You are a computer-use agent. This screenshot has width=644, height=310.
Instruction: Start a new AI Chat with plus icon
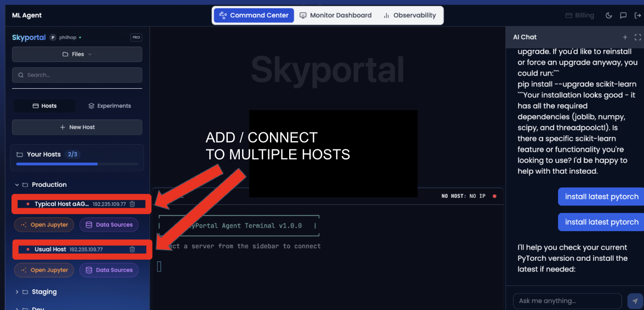tap(625, 37)
